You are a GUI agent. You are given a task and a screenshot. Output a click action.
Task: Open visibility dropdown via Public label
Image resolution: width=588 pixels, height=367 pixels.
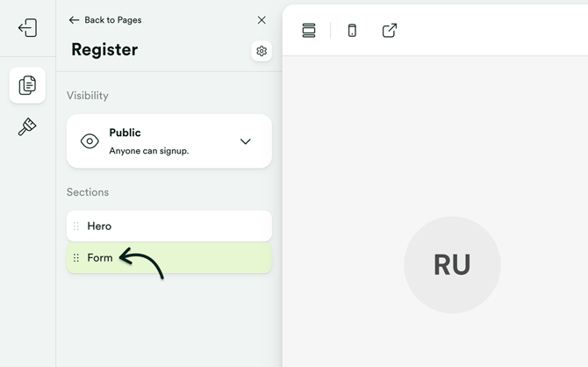tap(125, 133)
